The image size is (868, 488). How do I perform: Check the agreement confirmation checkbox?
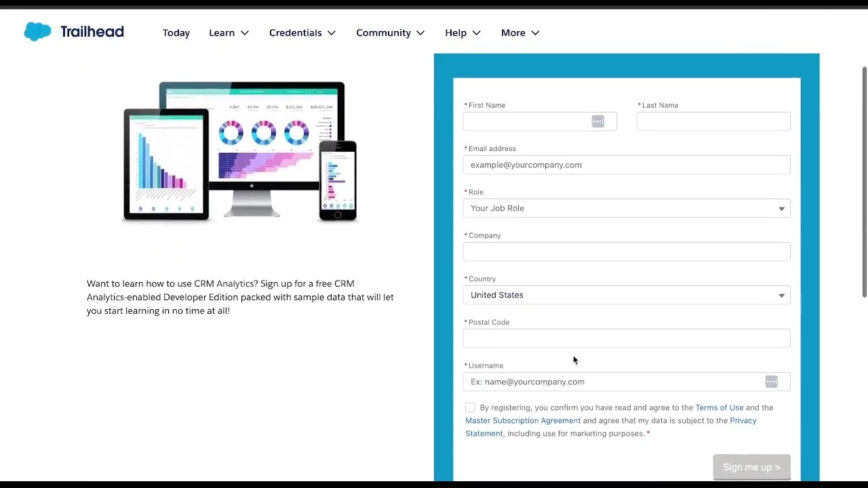click(x=470, y=407)
